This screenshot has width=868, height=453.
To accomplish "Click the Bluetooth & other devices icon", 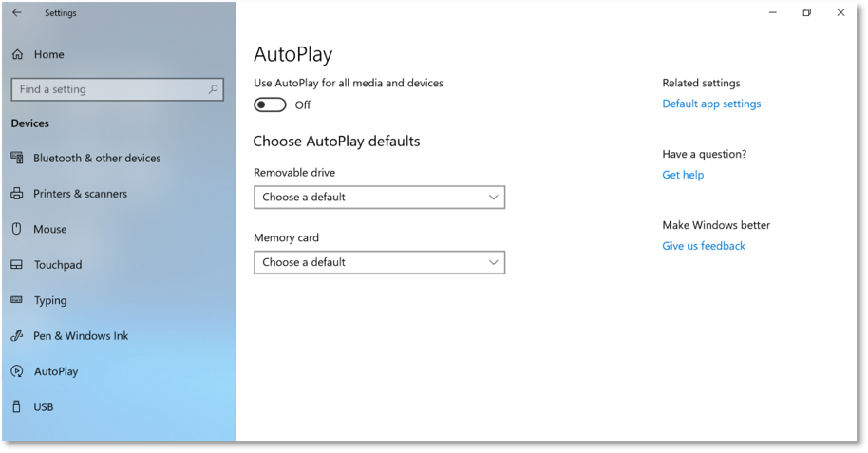I will tap(17, 158).
